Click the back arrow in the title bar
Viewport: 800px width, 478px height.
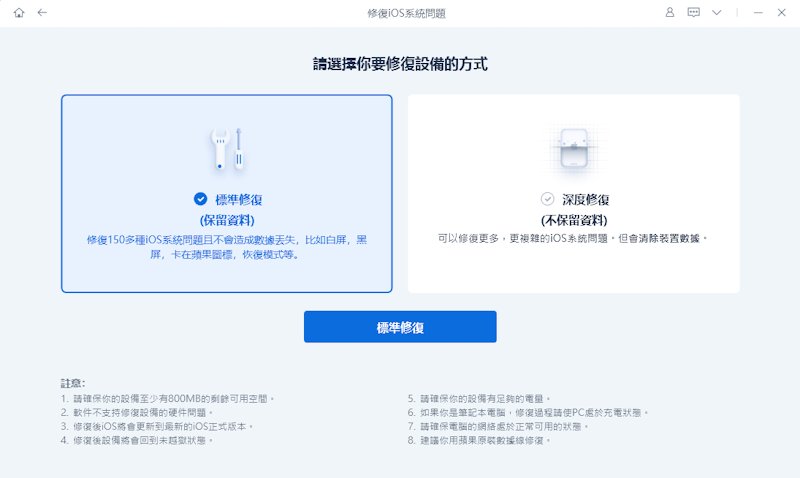pyautogui.click(x=42, y=13)
